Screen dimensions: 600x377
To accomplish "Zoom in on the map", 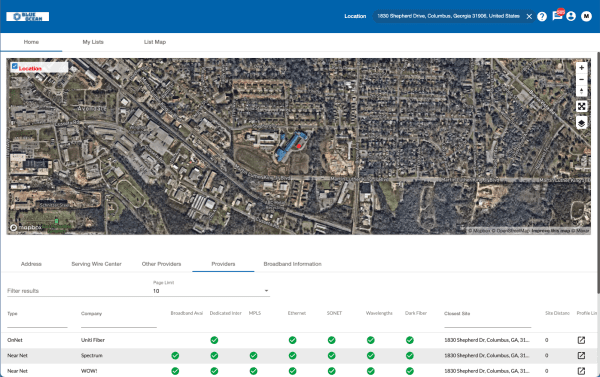I will (x=581, y=68).
